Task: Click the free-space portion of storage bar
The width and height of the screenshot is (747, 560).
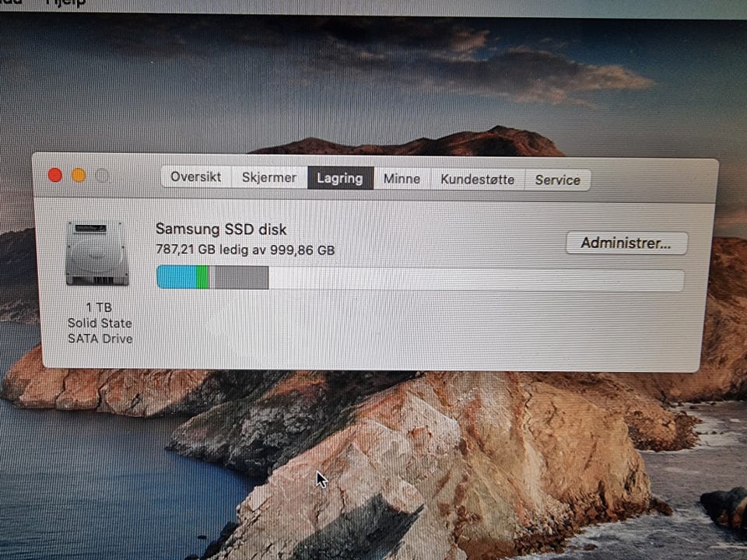Action: point(476,279)
